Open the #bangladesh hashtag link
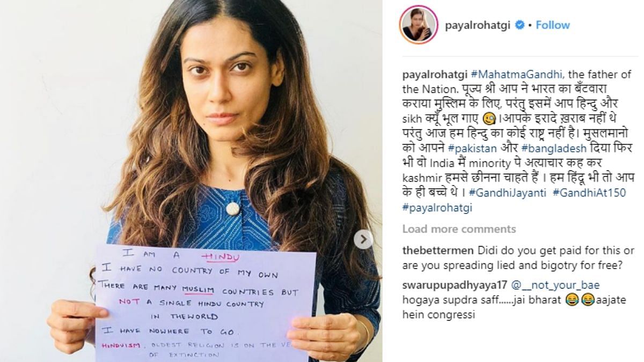The height and width of the screenshot is (362, 644). tap(554, 147)
